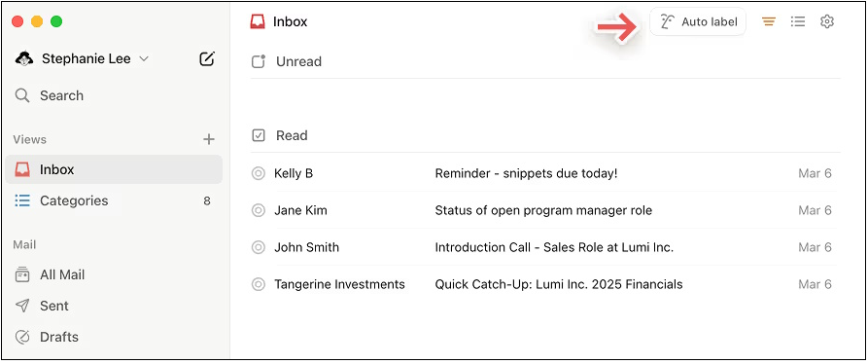Expand the Stephanie Lee account dropdown
Viewport: 868px width, 364px height.
coord(144,58)
